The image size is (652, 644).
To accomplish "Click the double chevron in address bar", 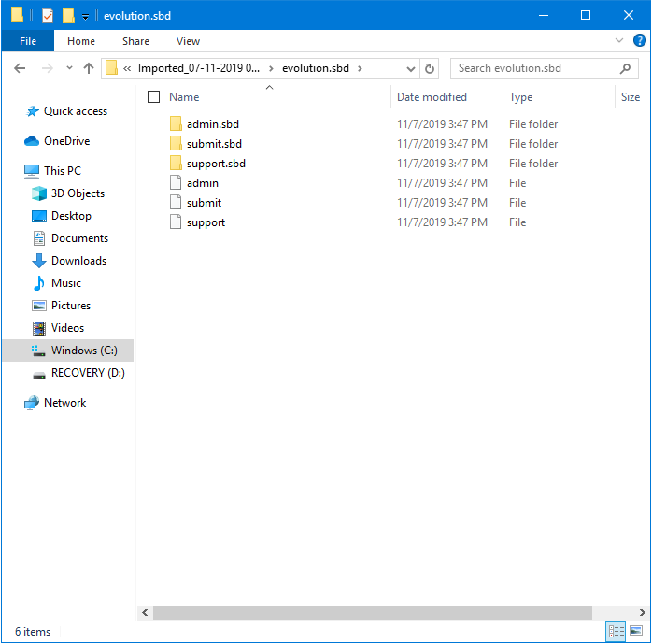I will 127,68.
